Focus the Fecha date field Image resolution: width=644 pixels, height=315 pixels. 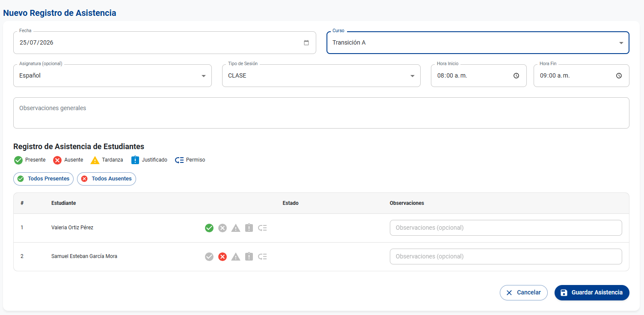click(x=165, y=43)
